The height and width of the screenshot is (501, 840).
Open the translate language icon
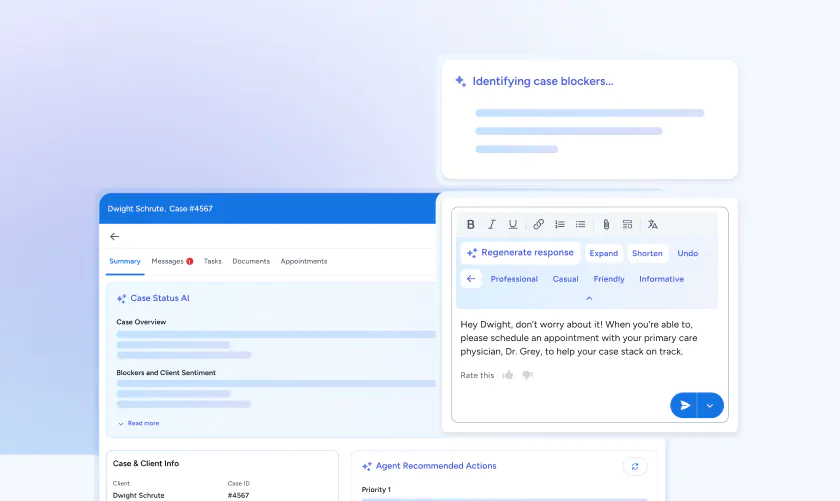click(652, 225)
